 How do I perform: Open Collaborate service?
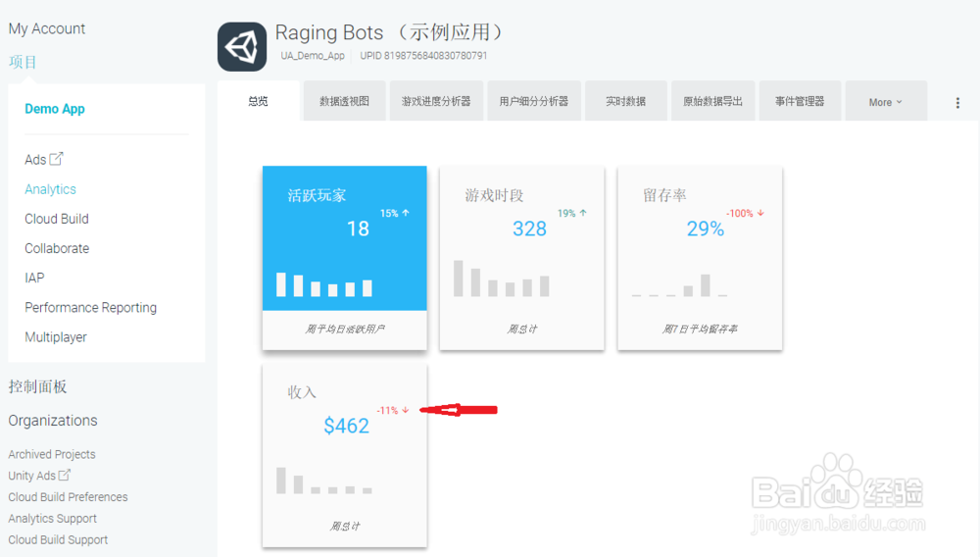click(57, 248)
